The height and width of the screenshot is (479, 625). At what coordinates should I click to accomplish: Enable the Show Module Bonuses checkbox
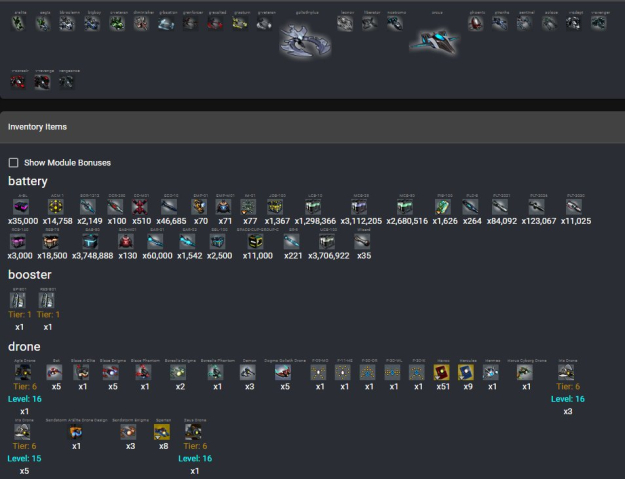13,162
